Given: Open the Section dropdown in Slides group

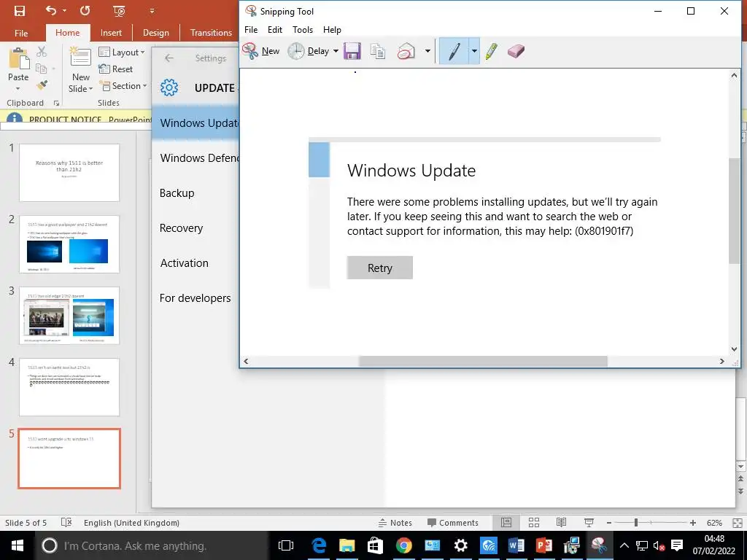Looking at the screenshot, I should 123,86.
